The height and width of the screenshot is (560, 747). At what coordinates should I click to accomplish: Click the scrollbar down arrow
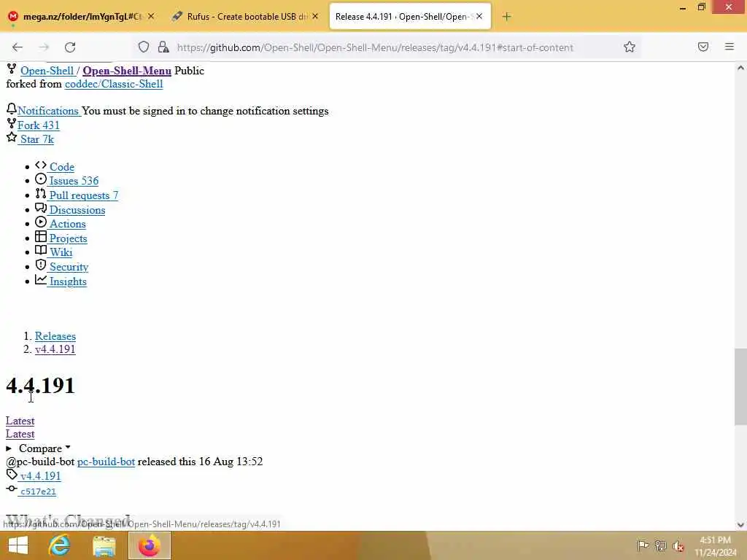tap(740, 525)
